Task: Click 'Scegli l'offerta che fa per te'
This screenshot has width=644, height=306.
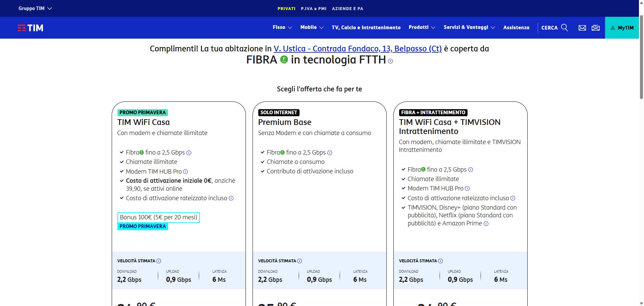Action: [319, 89]
